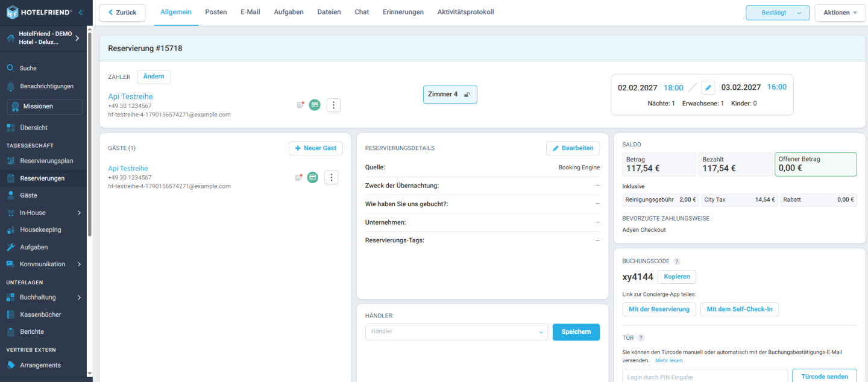The image size is (868, 382).
Task: Open Berichte clipboard icon
Action: 10,331
